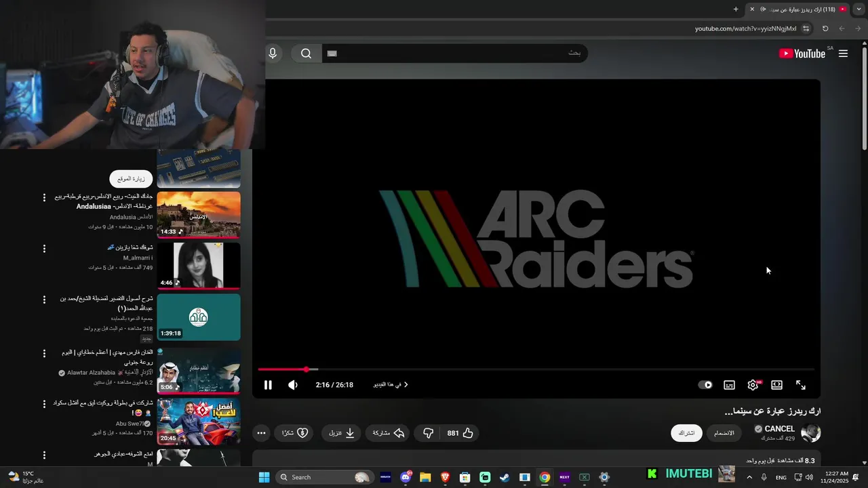Click the youtube.com address bar URL
Image resolution: width=868 pixels, height=488 pixels.
[745, 28]
